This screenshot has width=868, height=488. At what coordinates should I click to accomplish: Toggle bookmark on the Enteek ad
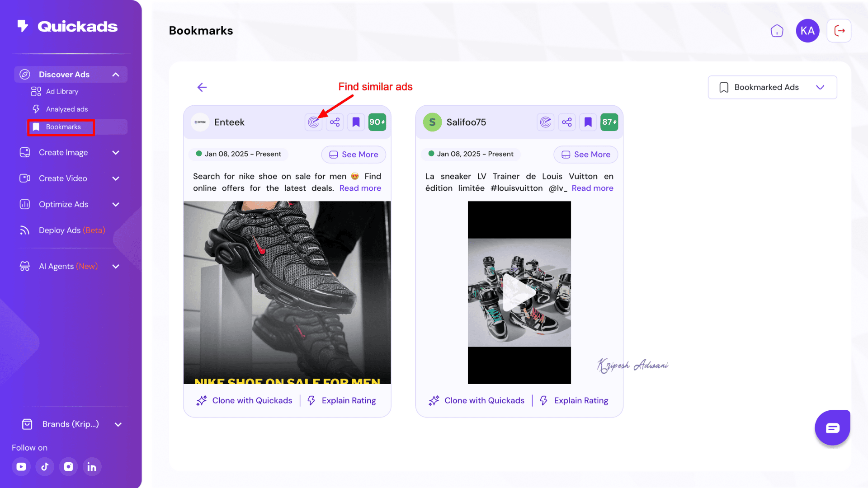[356, 122]
